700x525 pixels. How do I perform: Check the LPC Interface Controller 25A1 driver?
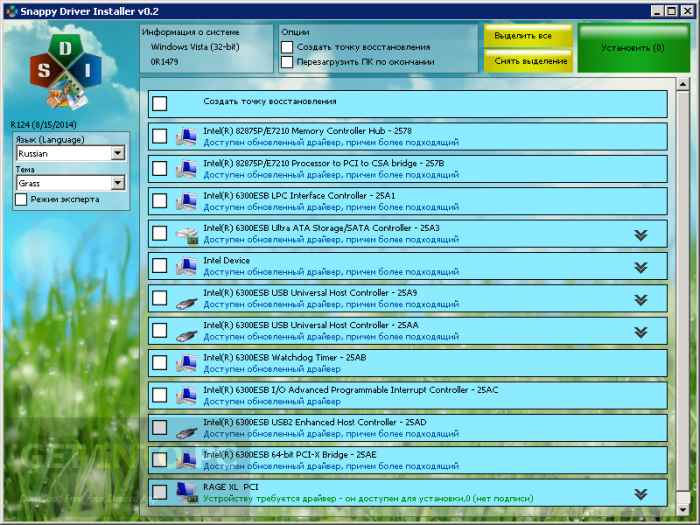tap(160, 201)
